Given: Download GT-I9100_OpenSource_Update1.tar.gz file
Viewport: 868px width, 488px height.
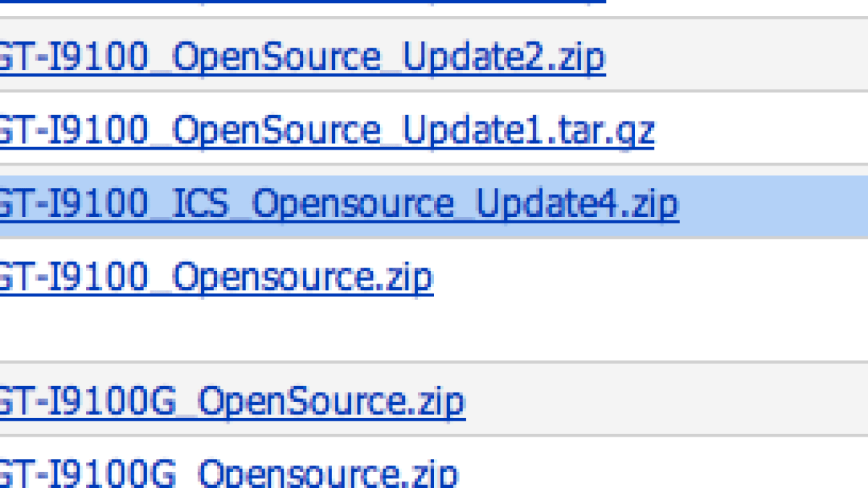Looking at the screenshot, I should (325, 131).
